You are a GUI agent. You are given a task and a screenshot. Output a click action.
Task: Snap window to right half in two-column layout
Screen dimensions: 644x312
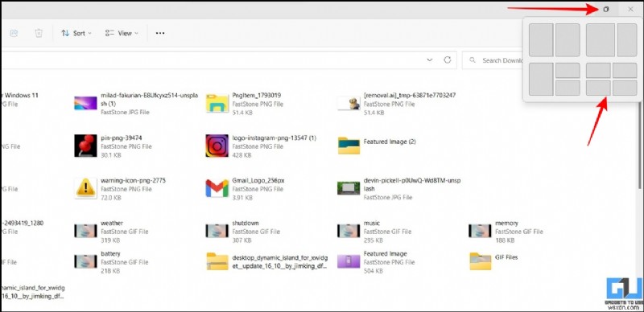click(x=568, y=40)
